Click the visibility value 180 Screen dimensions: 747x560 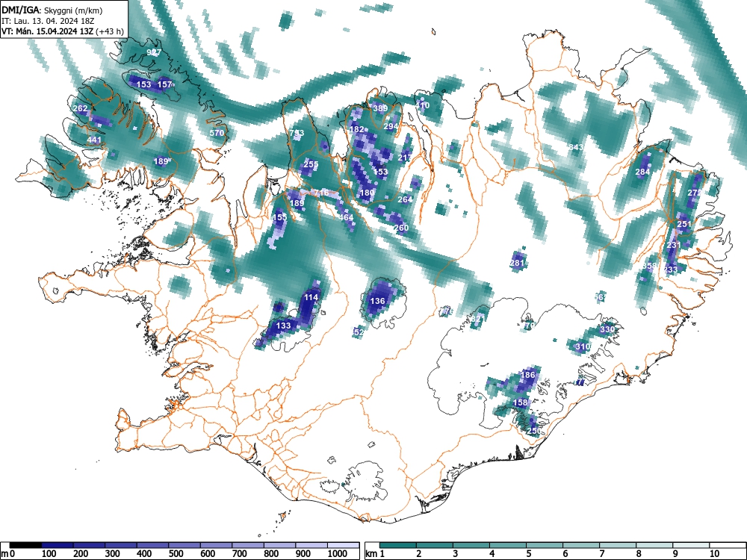[x=367, y=193]
